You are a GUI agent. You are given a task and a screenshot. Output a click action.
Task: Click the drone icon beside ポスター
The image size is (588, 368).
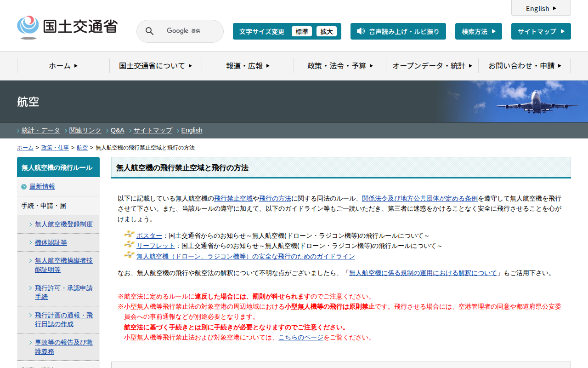point(129,235)
